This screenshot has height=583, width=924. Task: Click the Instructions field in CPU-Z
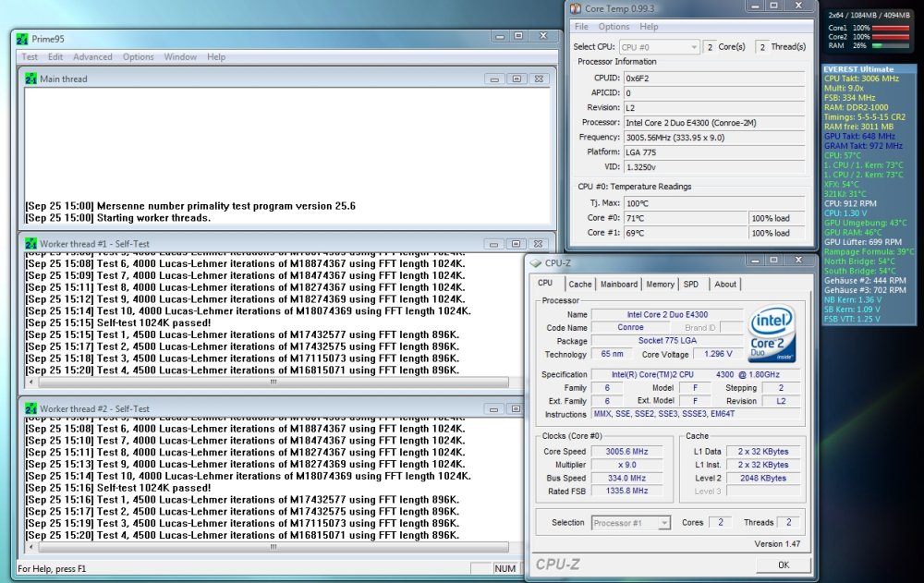[696, 414]
